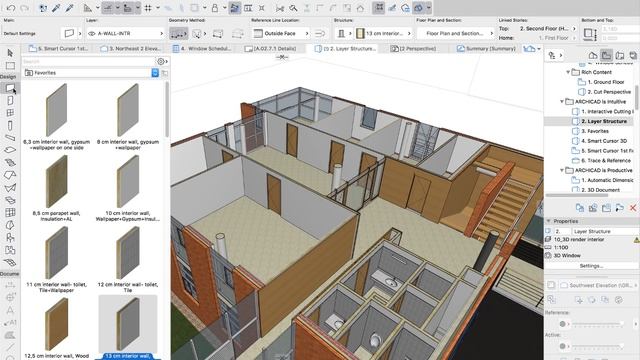
Task: Select the Marquee tool in toolbox
Action: pos(10,66)
